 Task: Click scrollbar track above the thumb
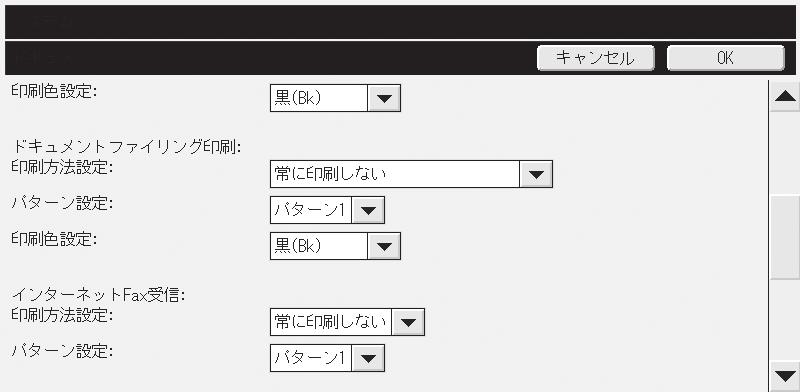tap(785, 153)
